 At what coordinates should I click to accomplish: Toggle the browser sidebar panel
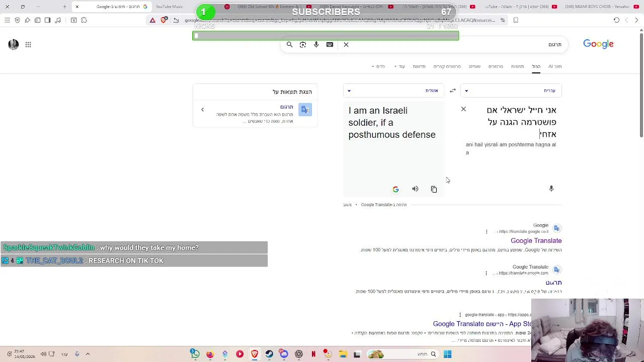47,20
